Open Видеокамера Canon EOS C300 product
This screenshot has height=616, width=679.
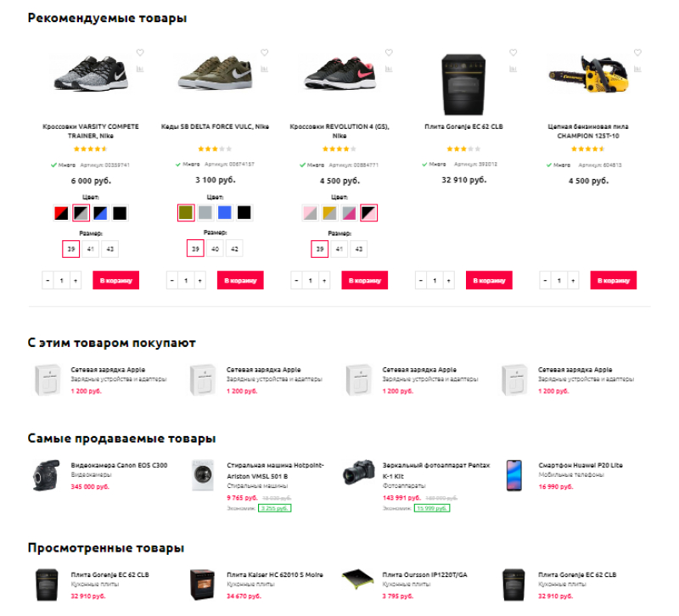tap(119, 465)
